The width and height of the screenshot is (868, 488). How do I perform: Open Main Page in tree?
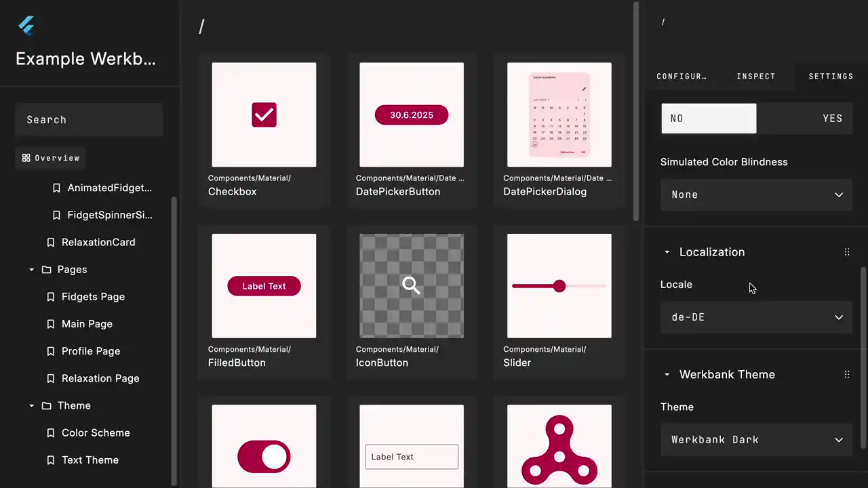click(87, 324)
